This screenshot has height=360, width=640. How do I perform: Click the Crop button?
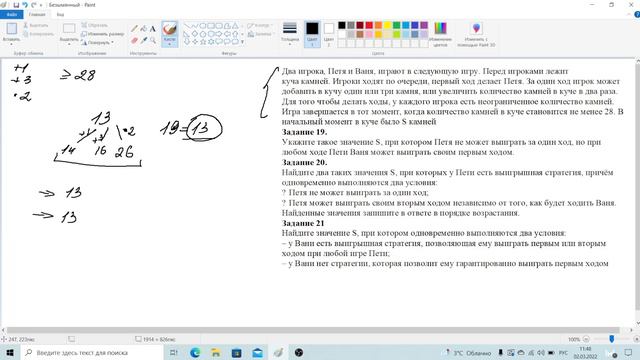tap(94, 25)
